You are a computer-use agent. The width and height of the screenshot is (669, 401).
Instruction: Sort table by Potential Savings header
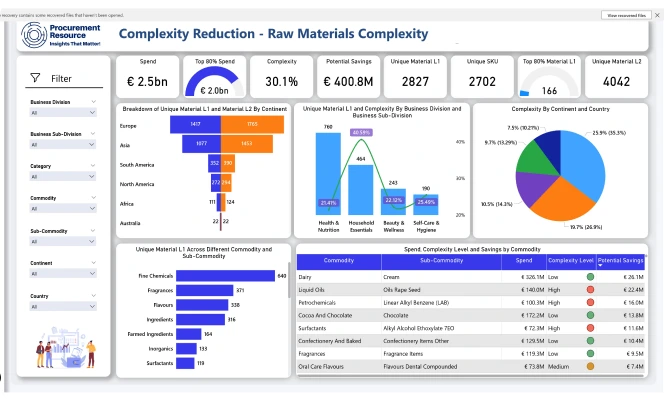tap(622, 260)
